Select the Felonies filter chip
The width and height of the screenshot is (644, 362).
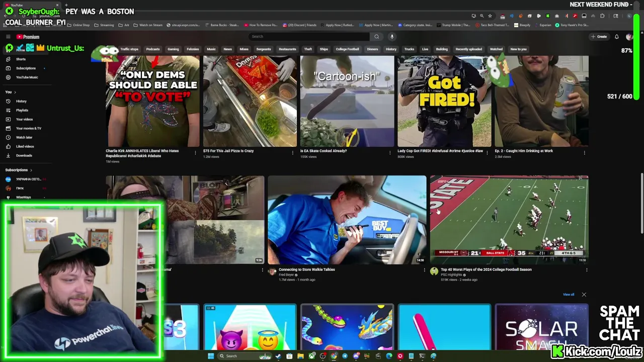[193, 49]
